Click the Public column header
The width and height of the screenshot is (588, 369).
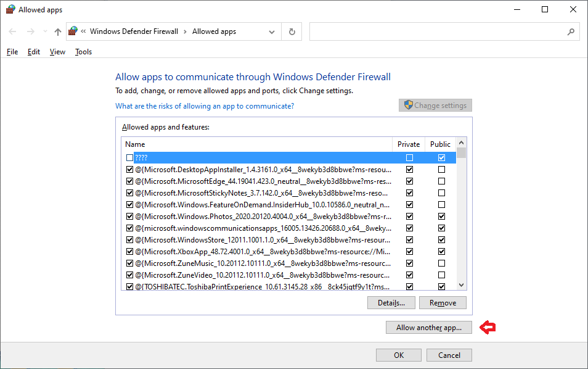pos(440,144)
